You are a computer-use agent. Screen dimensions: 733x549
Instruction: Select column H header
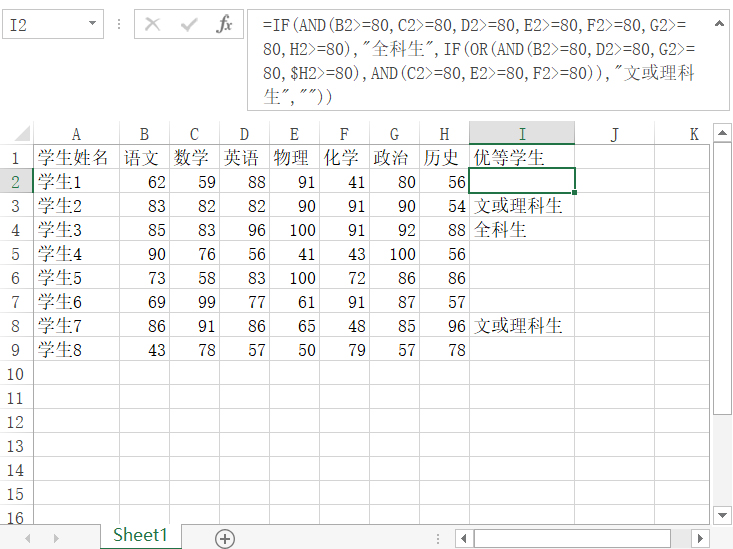[x=445, y=134]
